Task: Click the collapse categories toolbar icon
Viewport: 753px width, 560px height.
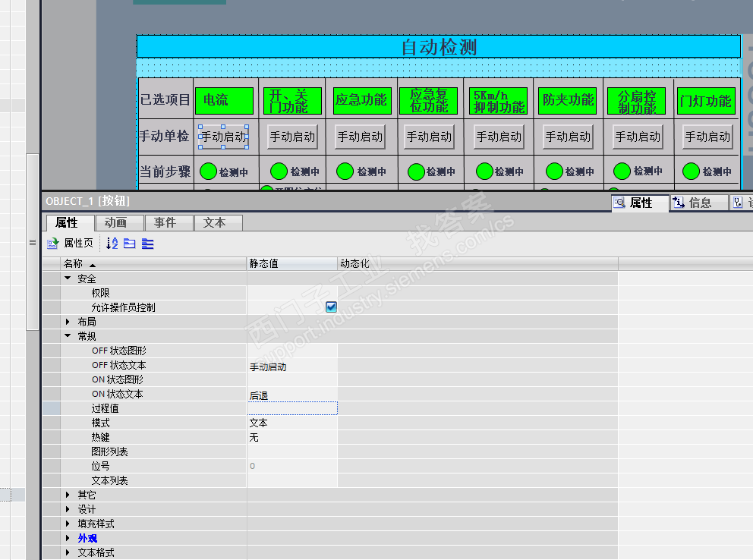Action: [x=130, y=244]
